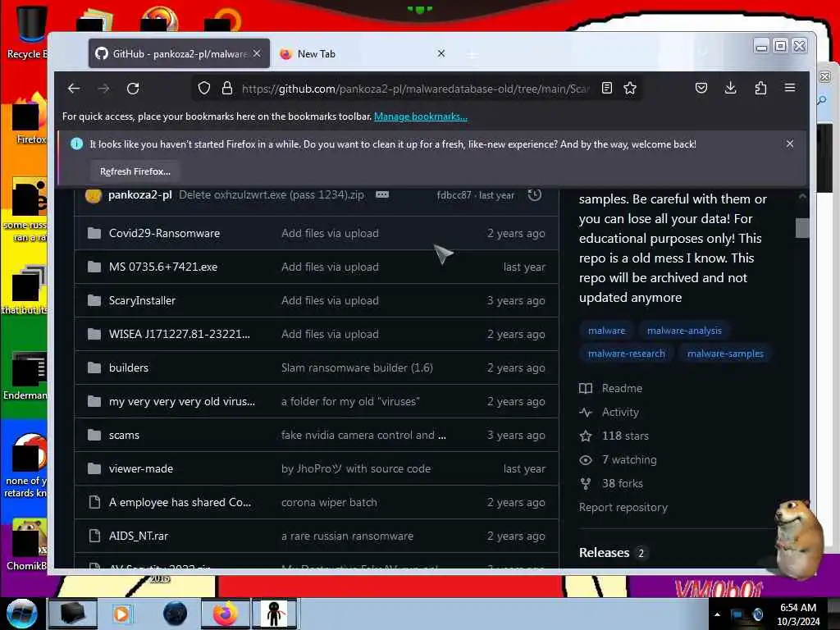Click the address bar URL field
Image resolution: width=840 pixels, height=630 pixels.
(x=415, y=89)
